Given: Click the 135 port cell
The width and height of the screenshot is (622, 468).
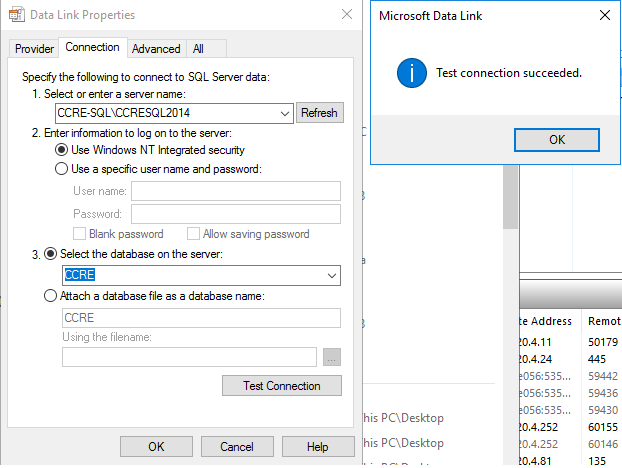Looking at the screenshot, I should [597, 461].
